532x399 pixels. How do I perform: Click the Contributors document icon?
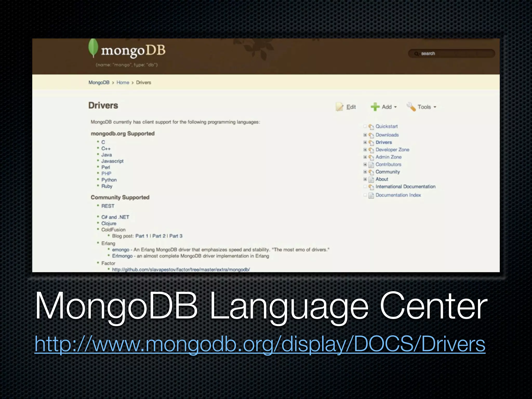[371, 165]
